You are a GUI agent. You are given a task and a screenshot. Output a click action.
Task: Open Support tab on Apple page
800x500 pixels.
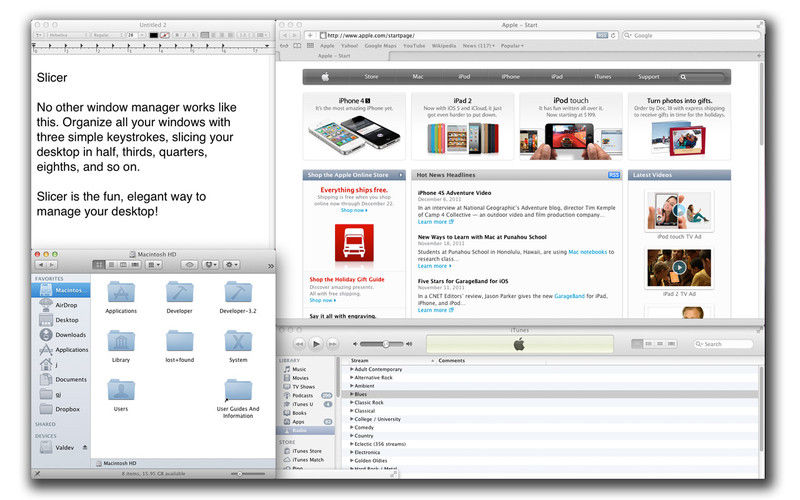(649, 77)
